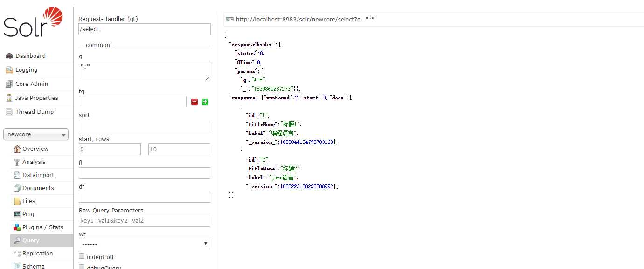644x269 pixels.
Task: Click the _version_ 1605044104795783168 value
Action: click(x=307, y=142)
